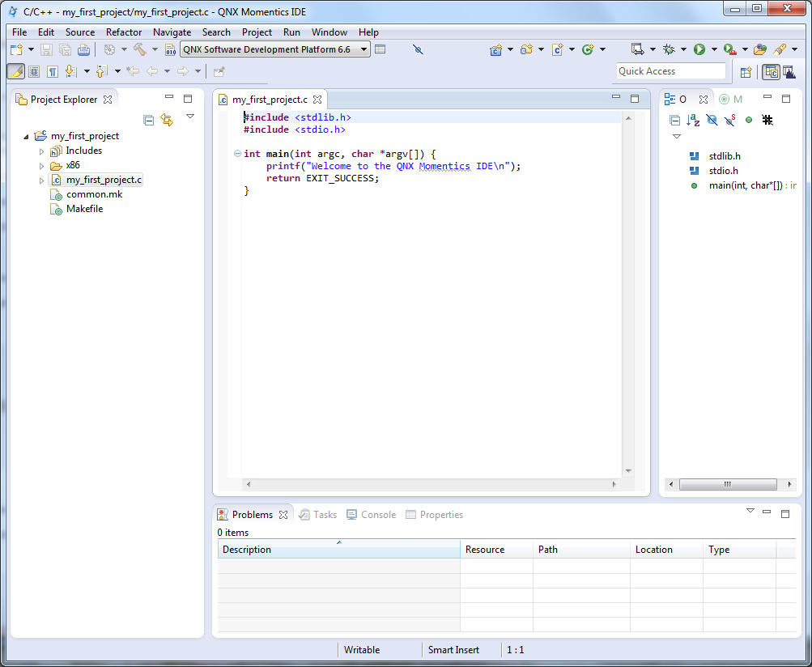Click the Description column header in Problems
This screenshot has width=812, height=667.
point(338,550)
